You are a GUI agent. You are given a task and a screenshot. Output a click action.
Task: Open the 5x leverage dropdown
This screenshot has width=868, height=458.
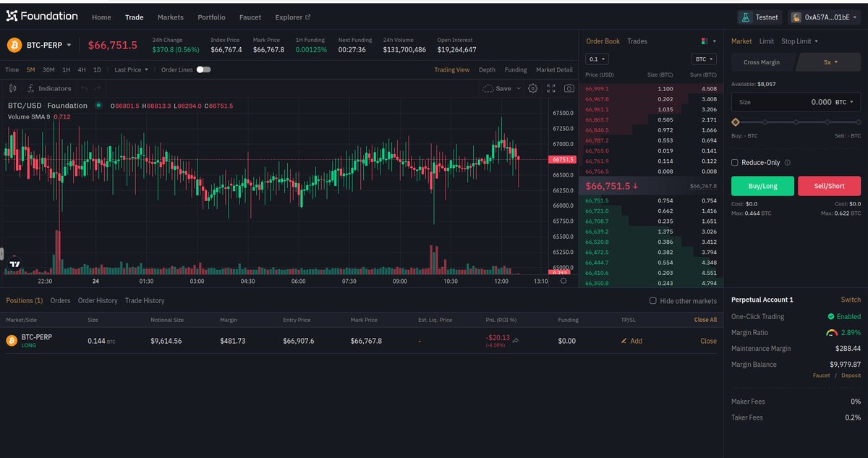point(830,62)
